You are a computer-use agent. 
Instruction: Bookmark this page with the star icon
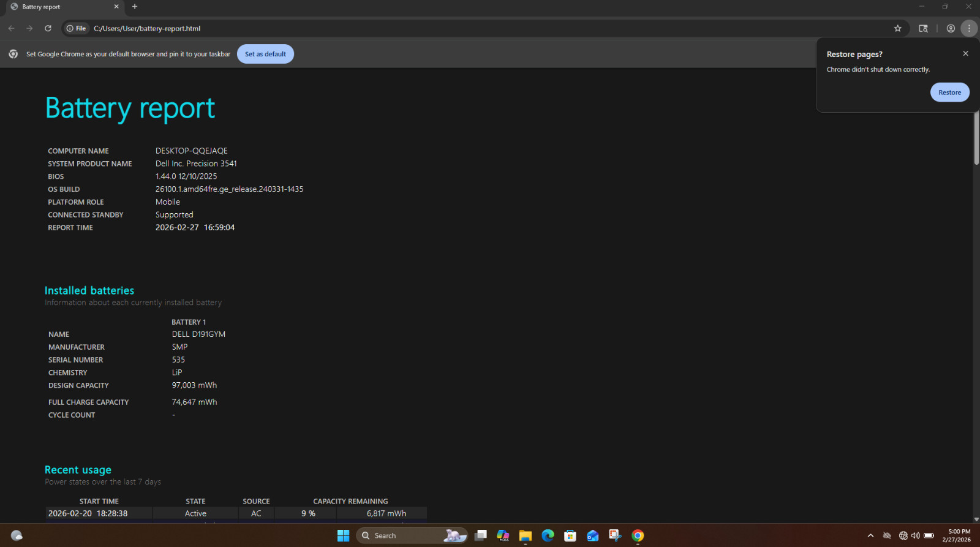(897, 28)
